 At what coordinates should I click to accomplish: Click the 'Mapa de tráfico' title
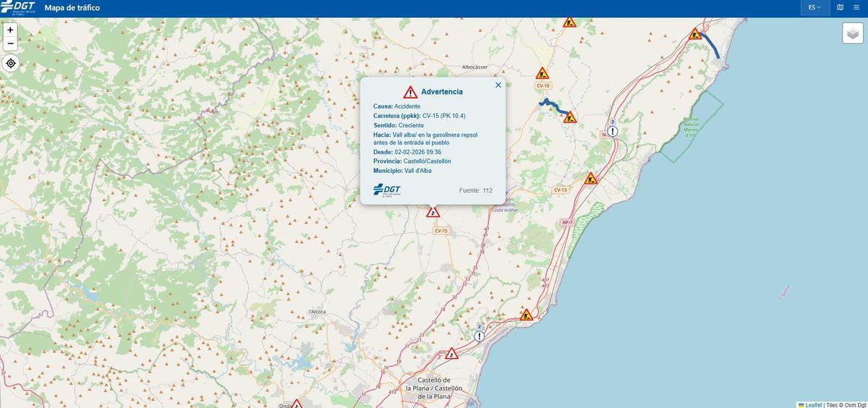(x=72, y=8)
